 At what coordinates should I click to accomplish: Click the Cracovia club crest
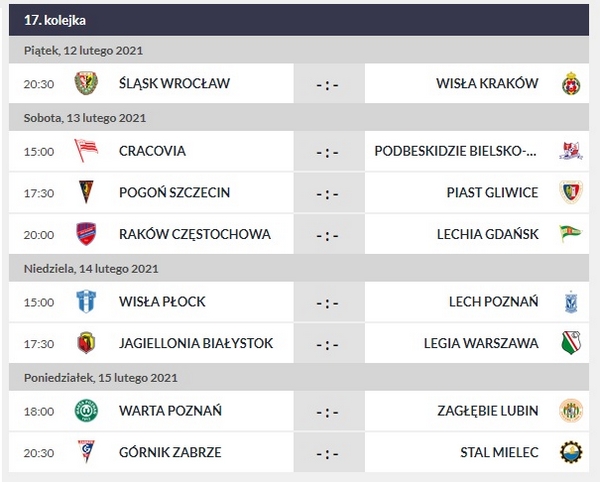[x=86, y=151]
